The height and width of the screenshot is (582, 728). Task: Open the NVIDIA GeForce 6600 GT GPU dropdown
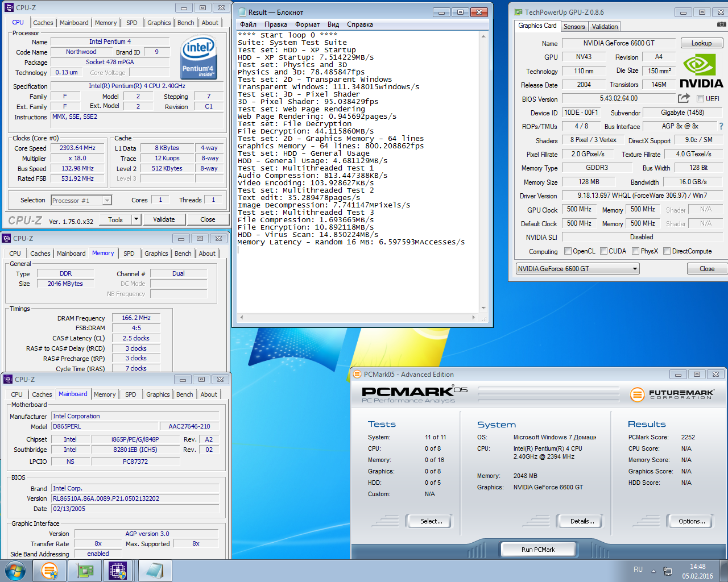pyautogui.click(x=578, y=269)
